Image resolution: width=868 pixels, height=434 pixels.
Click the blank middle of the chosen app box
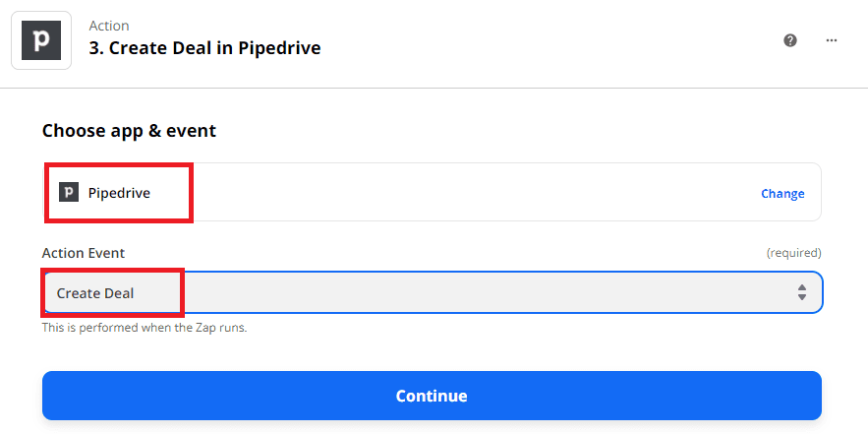pyautogui.click(x=472, y=193)
